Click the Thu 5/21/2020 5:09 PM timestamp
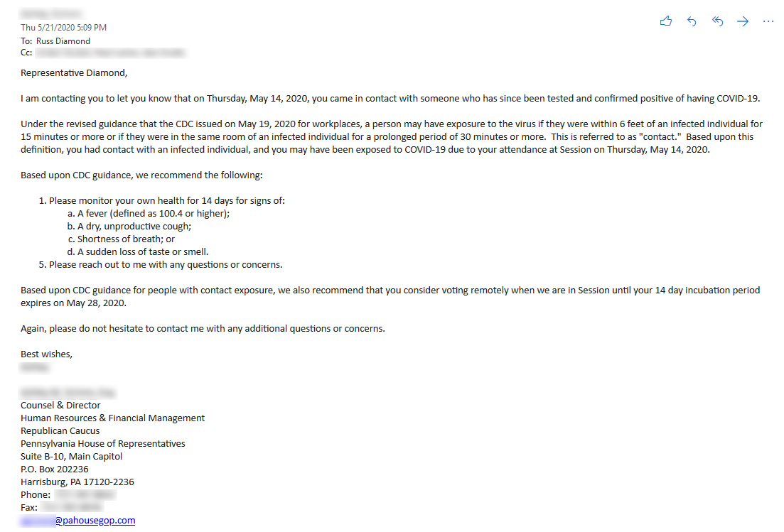Viewport: 784px width, 532px height. click(x=64, y=28)
